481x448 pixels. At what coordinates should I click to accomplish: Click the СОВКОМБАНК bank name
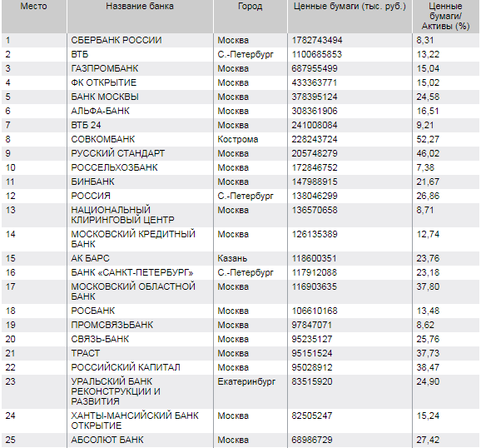coord(103,139)
